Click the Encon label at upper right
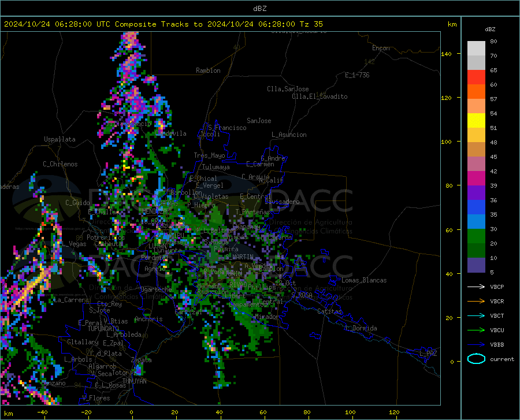The width and height of the screenshot is (520, 420). point(381,48)
